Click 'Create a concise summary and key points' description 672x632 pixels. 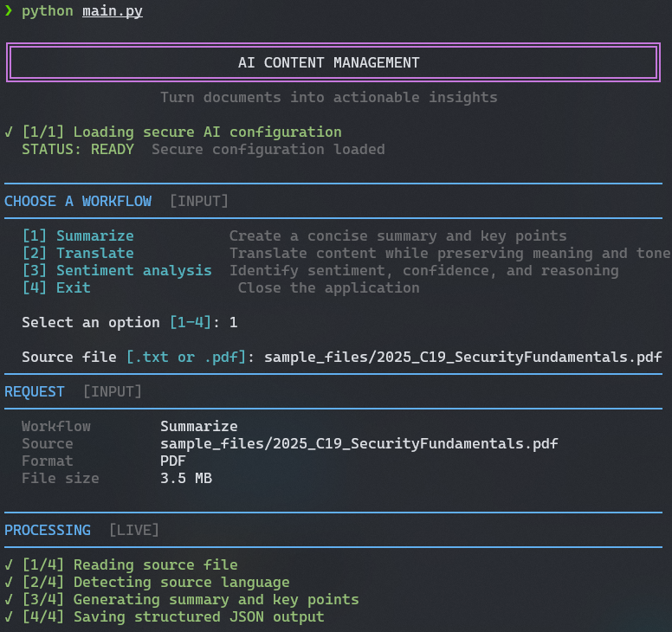(398, 236)
